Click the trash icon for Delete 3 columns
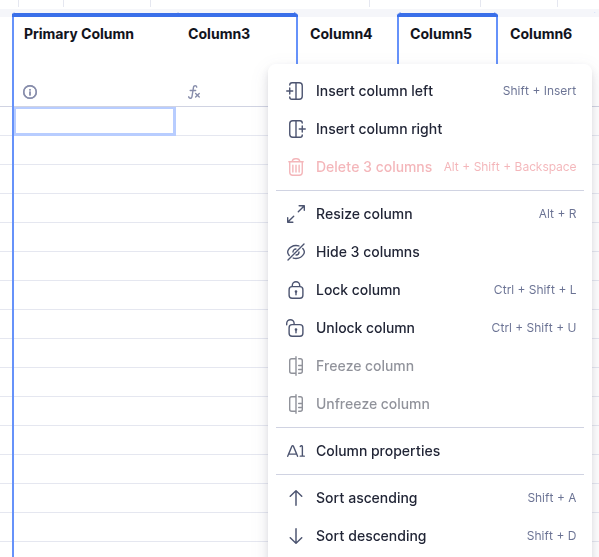Screen dimensions: 599x557 (x=296, y=167)
